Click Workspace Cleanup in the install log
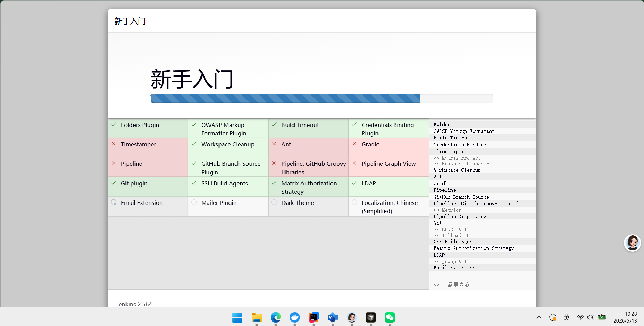 point(457,170)
